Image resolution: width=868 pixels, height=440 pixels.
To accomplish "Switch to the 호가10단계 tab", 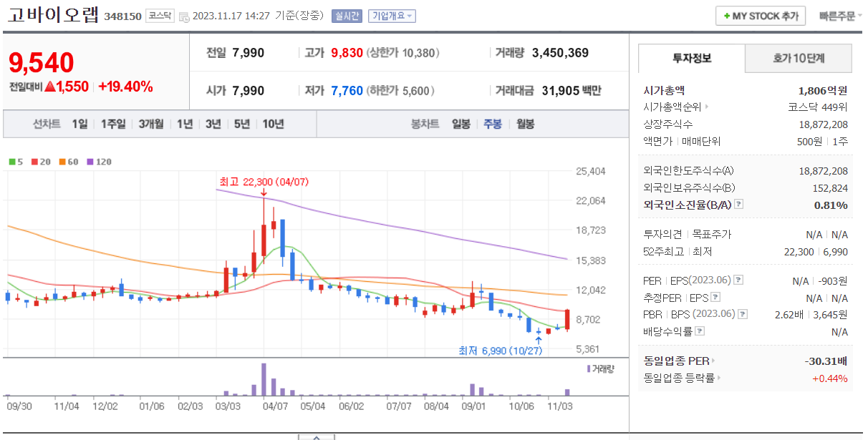I will pyautogui.click(x=799, y=59).
